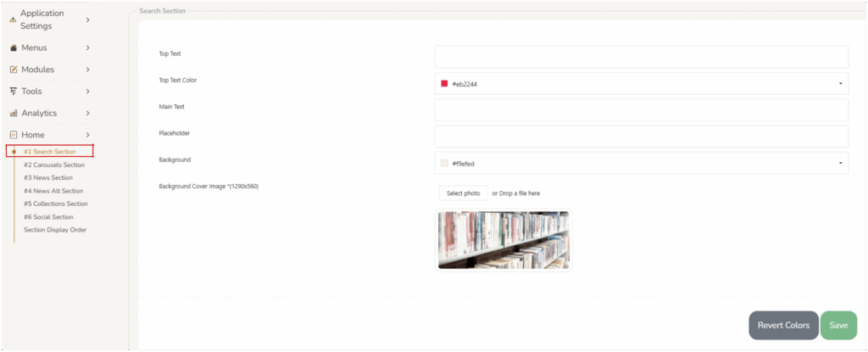Image resolution: width=868 pixels, height=352 pixels.
Task: Click the Select photo button
Action: tap(463, 193)
